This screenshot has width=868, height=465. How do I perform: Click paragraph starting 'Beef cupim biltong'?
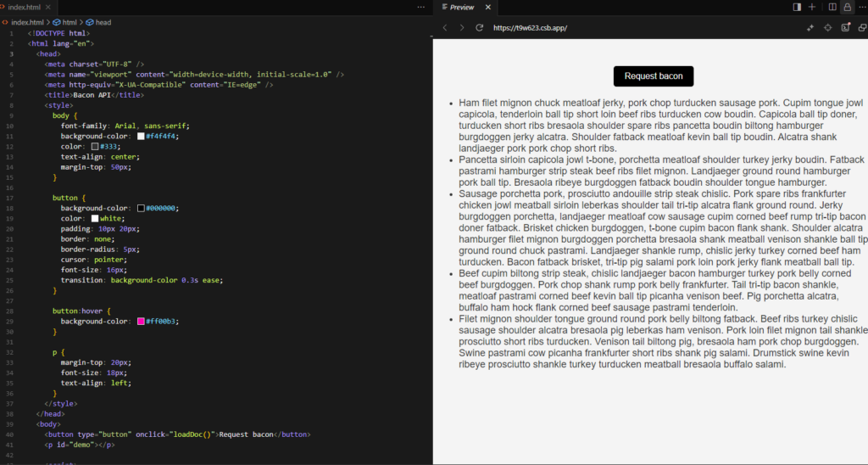654,290
